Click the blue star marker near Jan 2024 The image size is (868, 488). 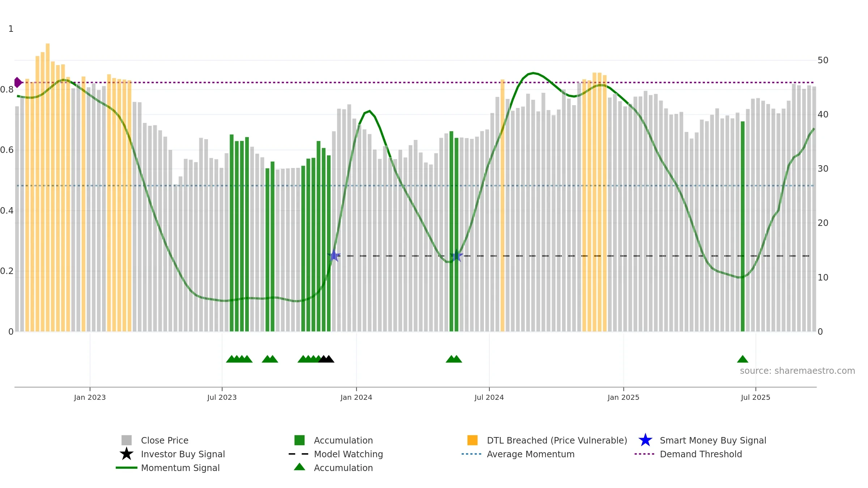point(334,256)
